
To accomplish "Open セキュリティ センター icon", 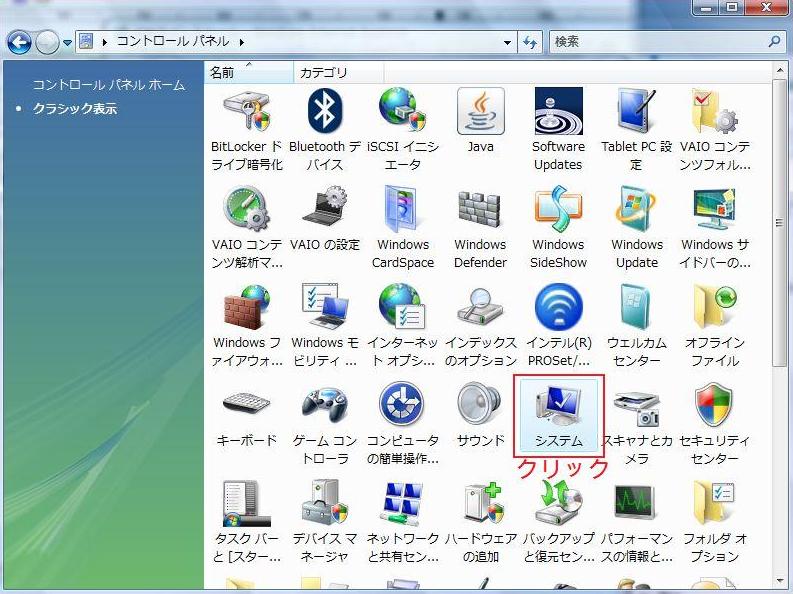I will [x=714, y=420].
